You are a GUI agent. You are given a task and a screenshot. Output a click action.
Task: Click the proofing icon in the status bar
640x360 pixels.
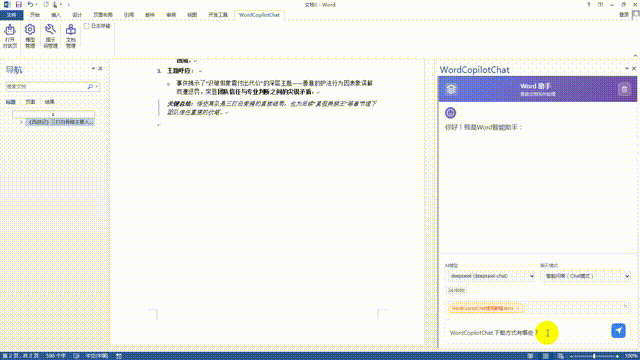pos(76,356)
